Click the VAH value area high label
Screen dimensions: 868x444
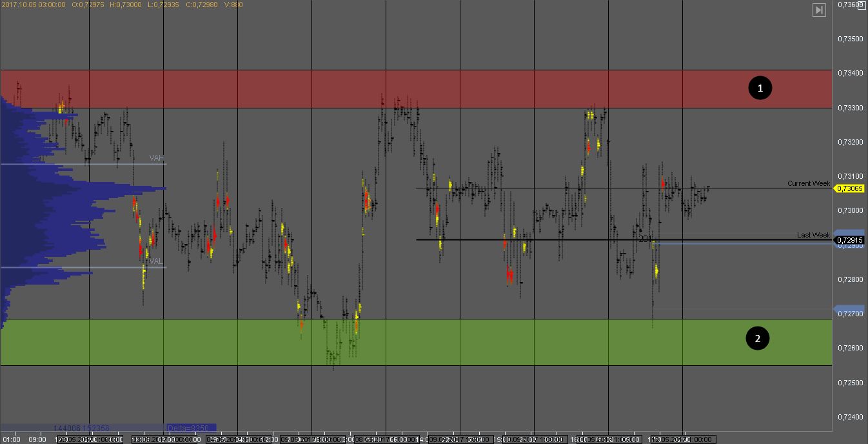(157, 158)
